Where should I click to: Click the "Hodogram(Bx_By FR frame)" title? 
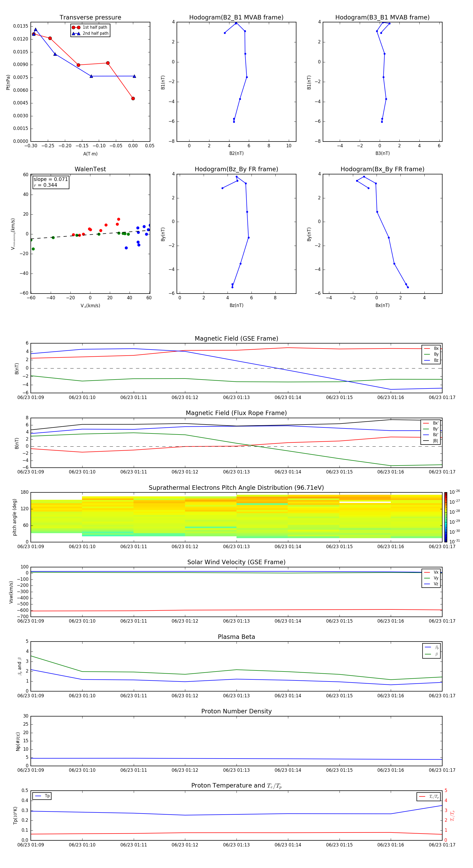(x=382, y=169)
